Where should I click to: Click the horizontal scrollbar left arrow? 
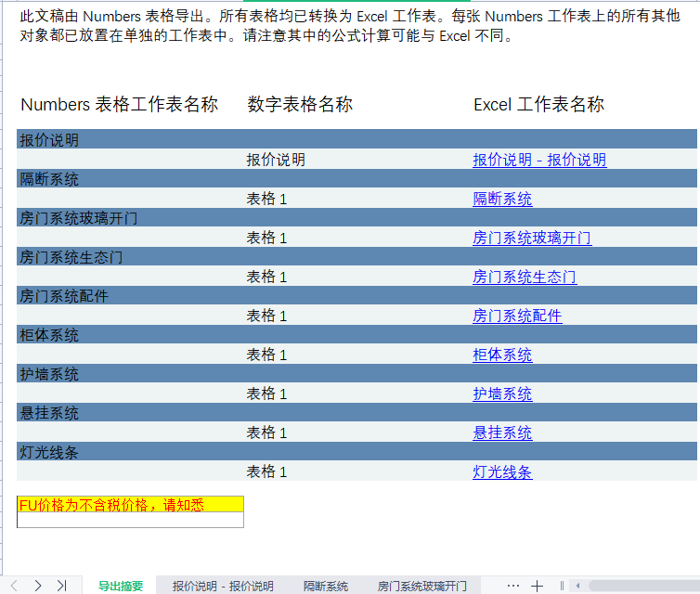[x=578, y=586]
